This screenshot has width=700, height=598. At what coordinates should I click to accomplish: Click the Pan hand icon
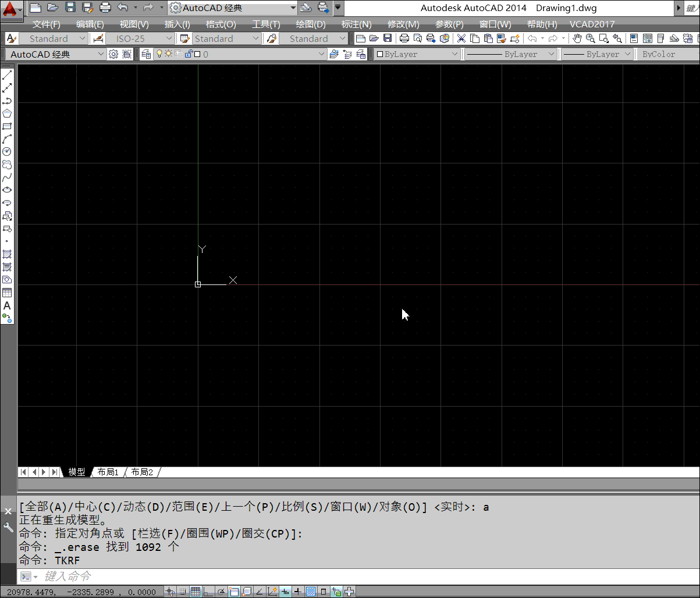(x=577, y=38)
